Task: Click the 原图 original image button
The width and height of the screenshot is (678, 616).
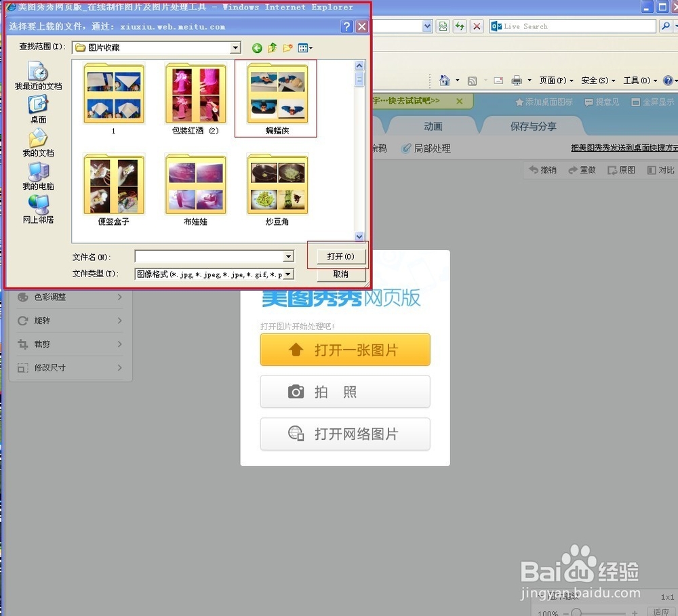Action: click(621, 170)
